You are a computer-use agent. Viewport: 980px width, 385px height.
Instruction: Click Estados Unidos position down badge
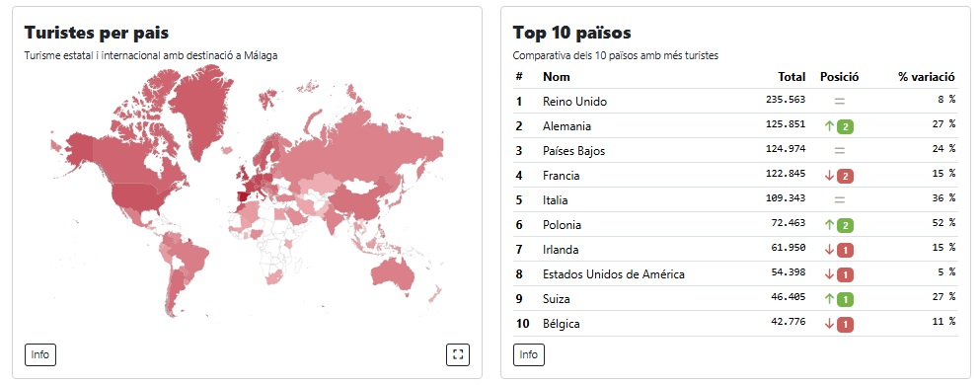840,275
